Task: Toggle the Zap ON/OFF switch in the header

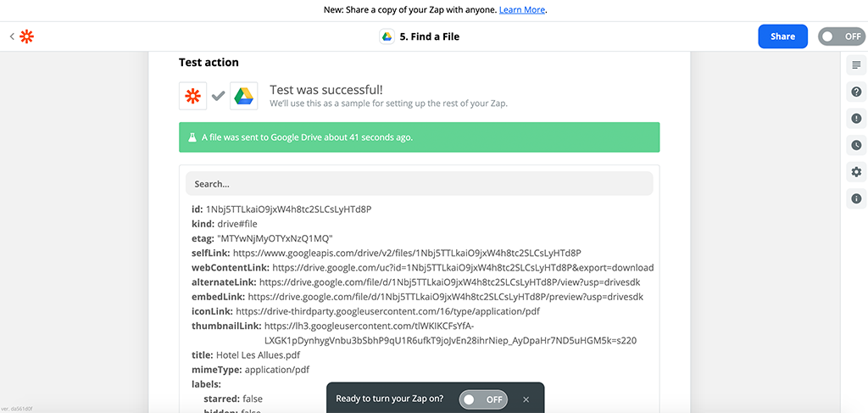Action: [x=841, y=36]
